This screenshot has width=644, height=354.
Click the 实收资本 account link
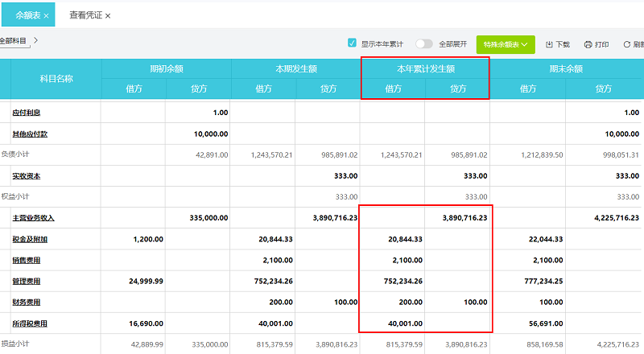pyautogui.click(x=26, y=175)
